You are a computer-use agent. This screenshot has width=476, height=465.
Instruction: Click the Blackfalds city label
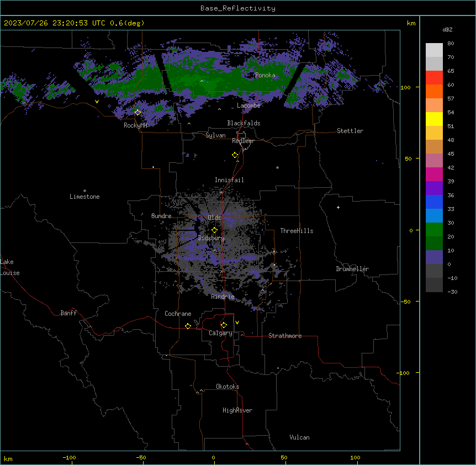point(244,123)
